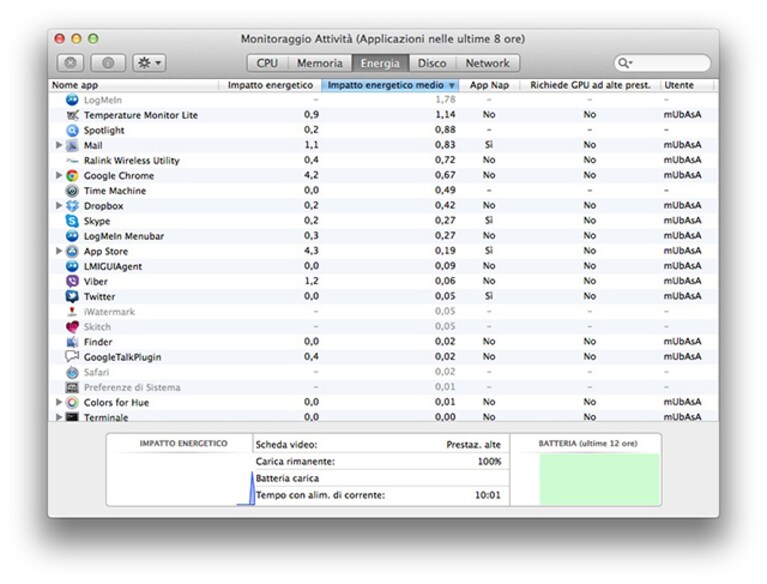Click the process search field
The width and height of the screenshot is (767, 584).
pos(662,63)
